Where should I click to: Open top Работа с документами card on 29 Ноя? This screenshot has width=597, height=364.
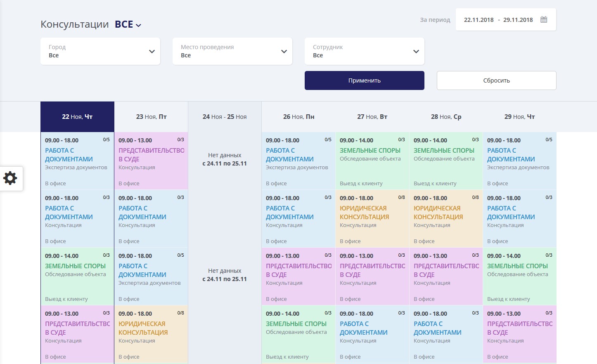coord(519,161)
